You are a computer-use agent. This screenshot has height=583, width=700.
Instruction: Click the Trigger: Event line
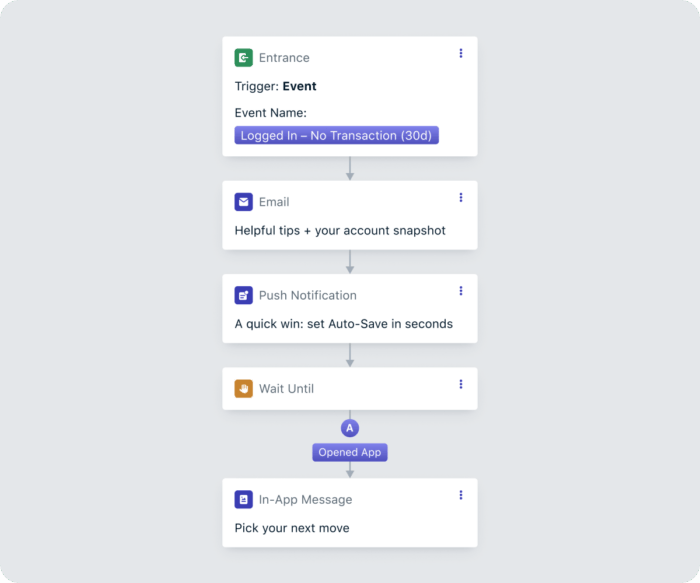coord(274,87)
